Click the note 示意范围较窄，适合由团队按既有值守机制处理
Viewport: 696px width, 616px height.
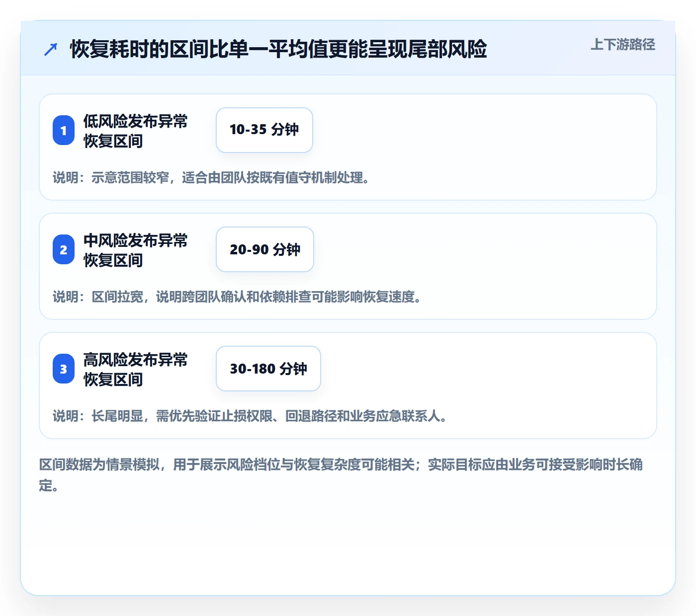click(211, 178)
